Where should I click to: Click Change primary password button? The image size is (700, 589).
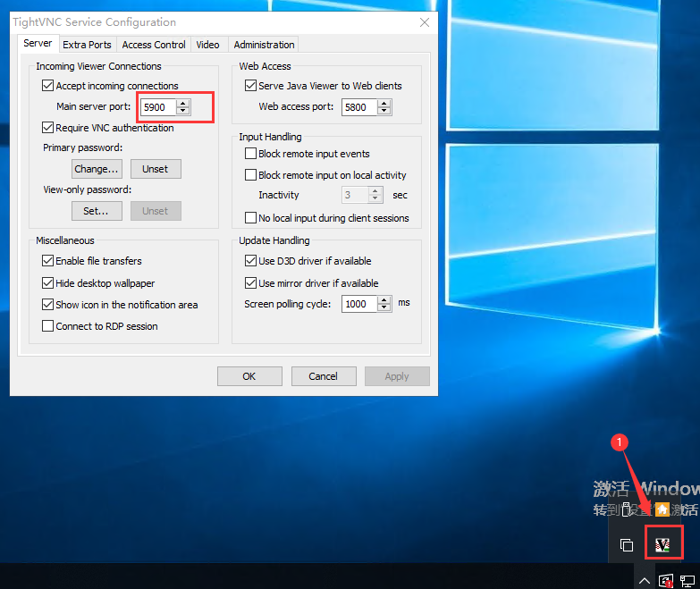(x=97, y=169)
